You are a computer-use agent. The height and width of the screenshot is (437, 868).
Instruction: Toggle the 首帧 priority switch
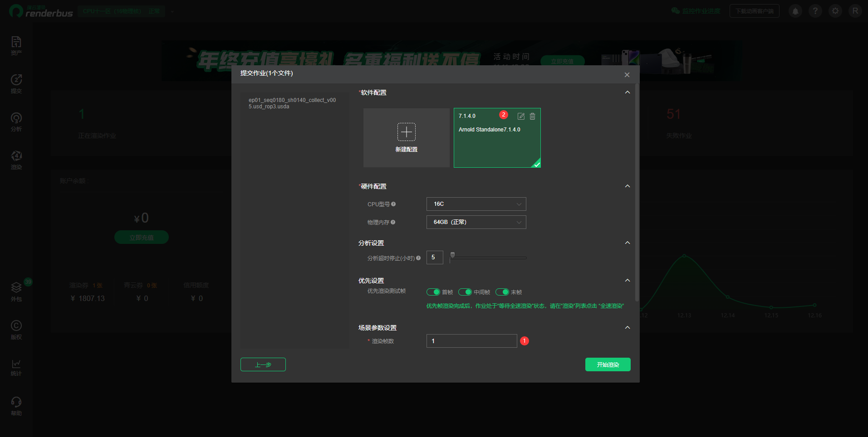[x=433, y=292]
